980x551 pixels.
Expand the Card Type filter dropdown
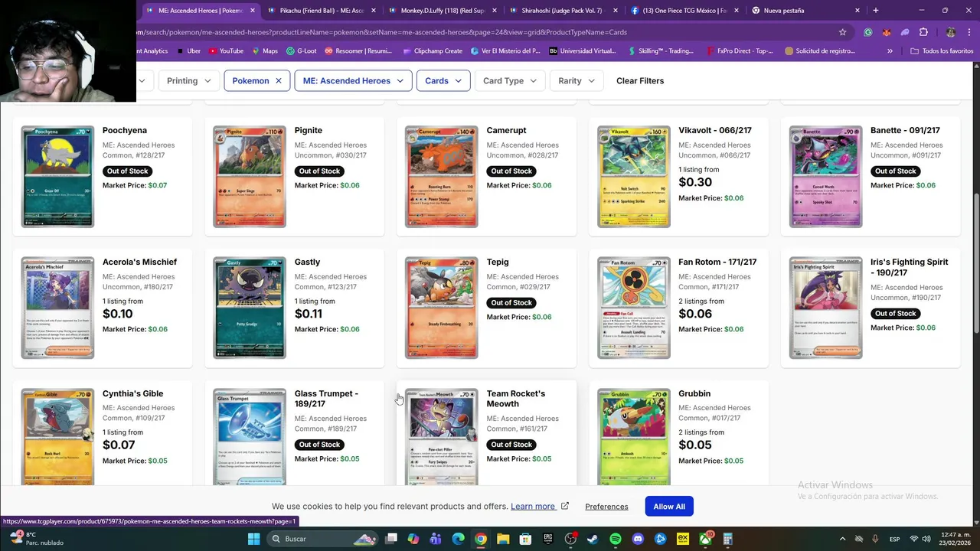[x=509, y=80]
